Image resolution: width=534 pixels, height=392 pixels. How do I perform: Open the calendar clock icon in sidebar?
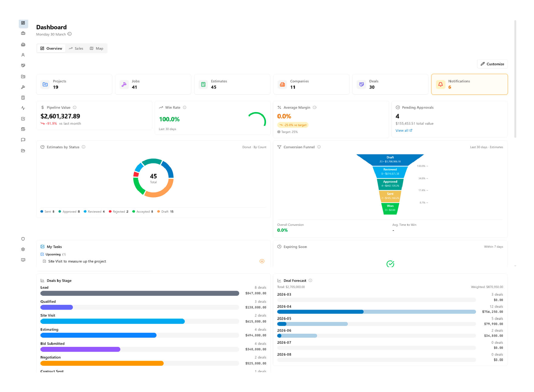[x=23, y=129]
